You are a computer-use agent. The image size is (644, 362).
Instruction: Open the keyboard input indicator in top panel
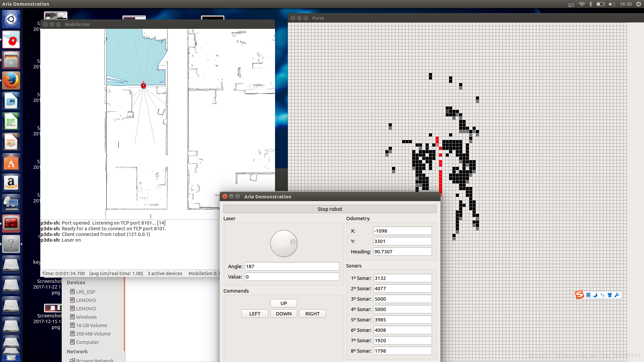(571, 4)
